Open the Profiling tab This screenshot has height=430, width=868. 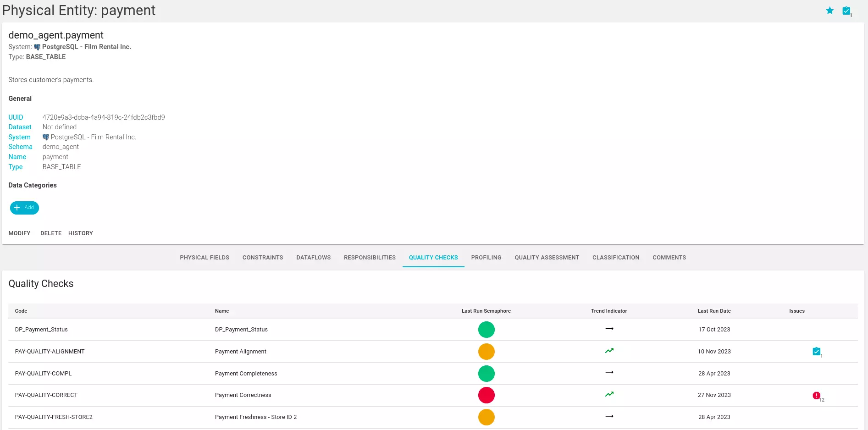tap(486, 258)
